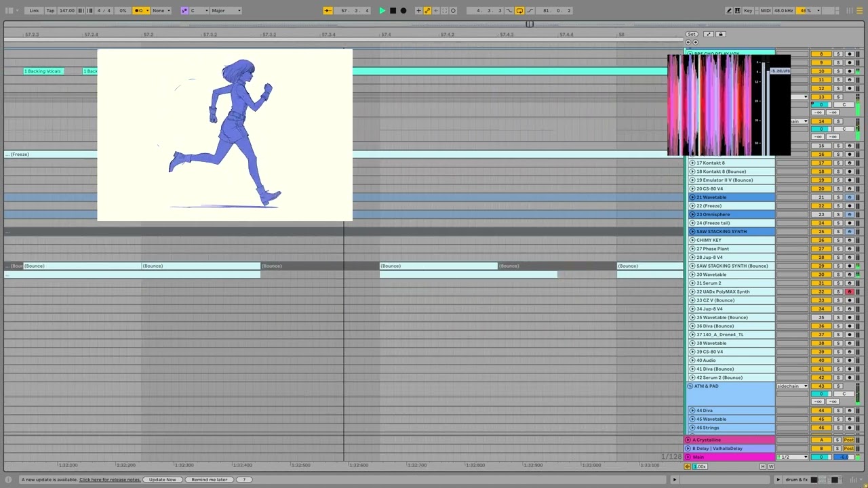
Task: Click the release notes link
Action: 110,480
